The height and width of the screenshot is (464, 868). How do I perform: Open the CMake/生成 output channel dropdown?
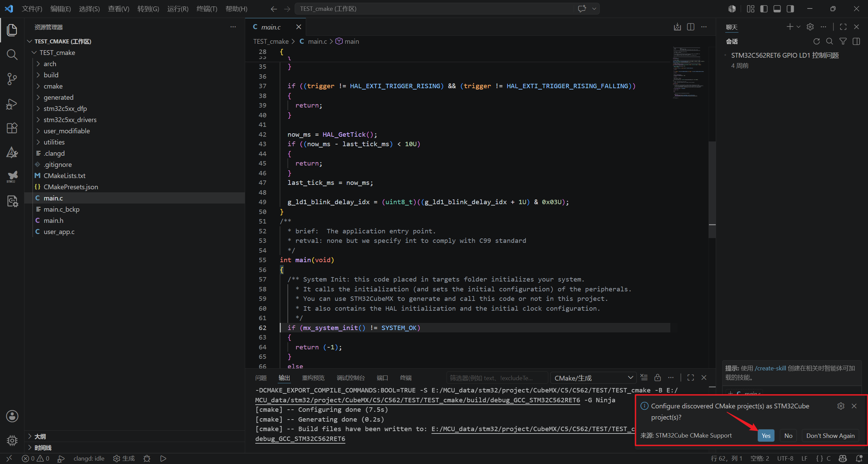(x=593, y=378)
